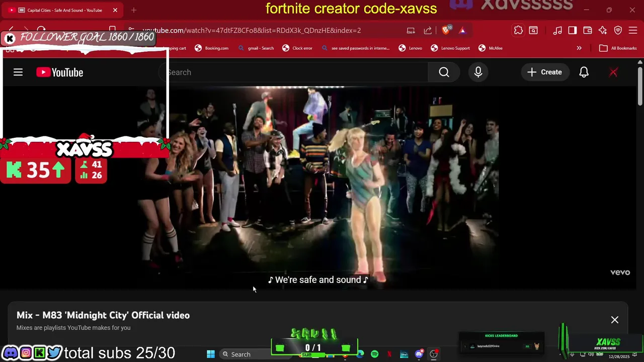Open a new browser tab
644x362 pixels.
(x=134, y=10)
